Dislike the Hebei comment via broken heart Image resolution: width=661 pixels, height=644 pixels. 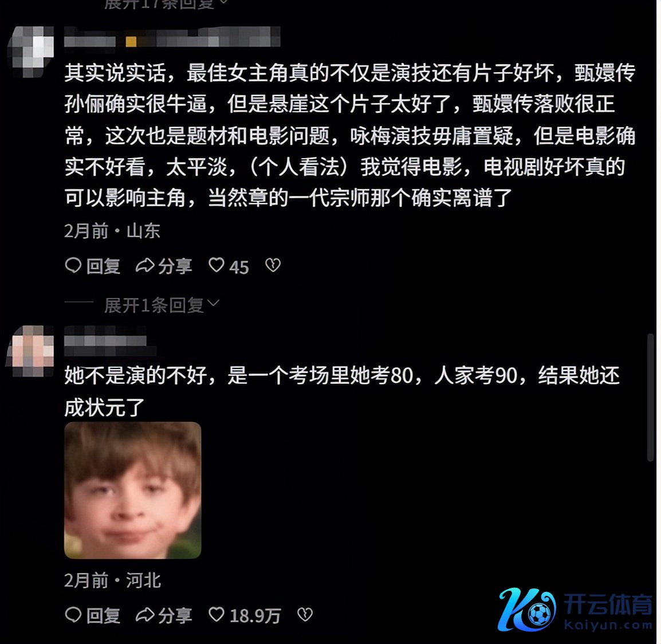click(305, 614)
